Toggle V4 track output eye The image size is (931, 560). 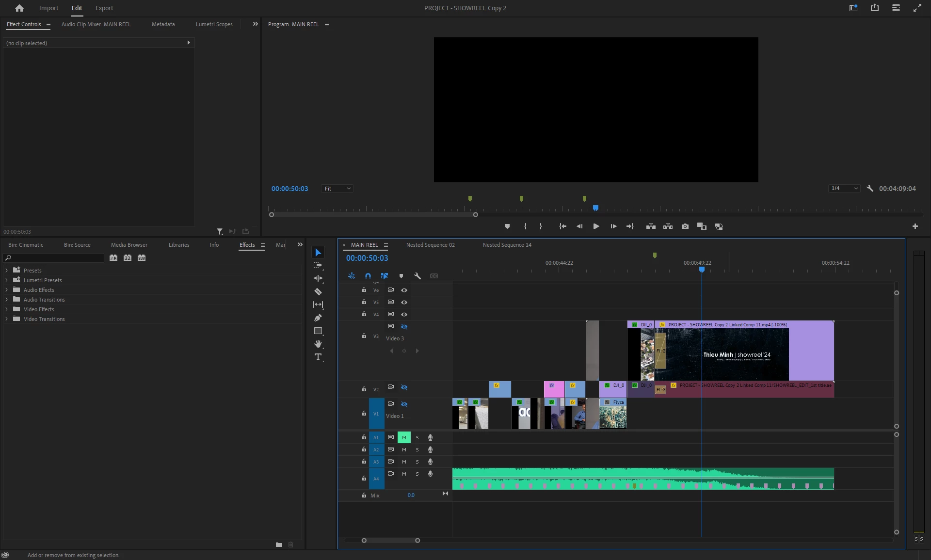404,314
